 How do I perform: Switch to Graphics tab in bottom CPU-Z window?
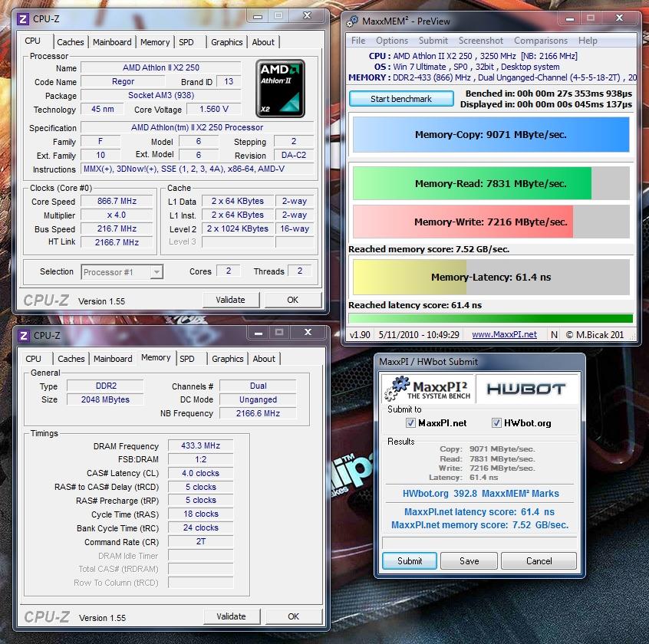(228, 359)
